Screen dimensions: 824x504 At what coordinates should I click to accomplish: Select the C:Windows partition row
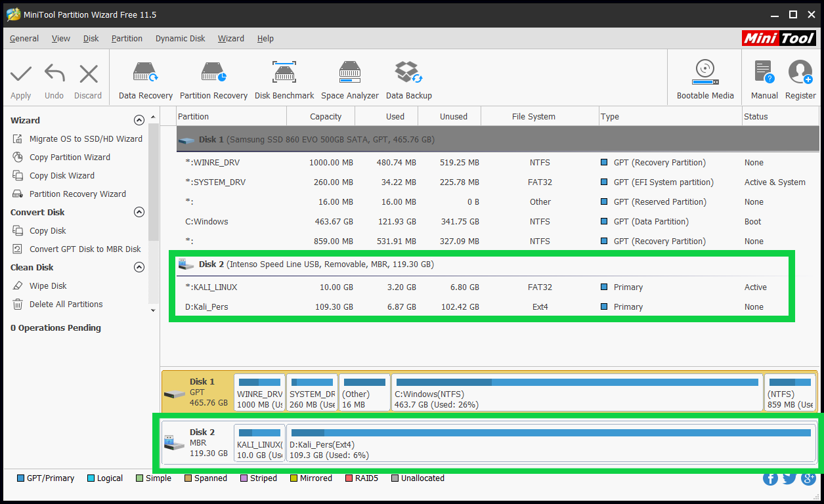(498, 221)
